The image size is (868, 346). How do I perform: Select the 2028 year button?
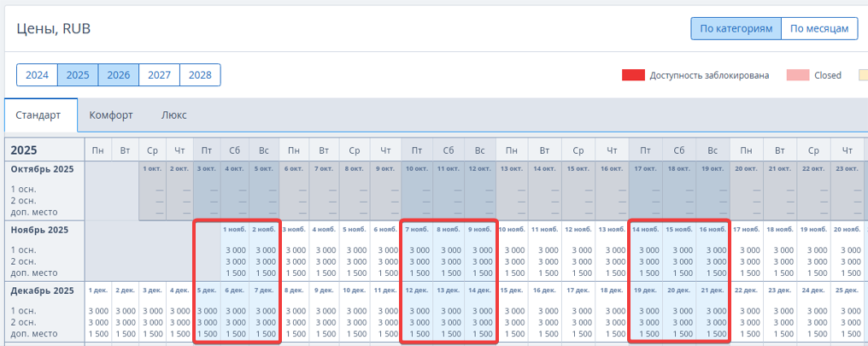tap(200, 75)
